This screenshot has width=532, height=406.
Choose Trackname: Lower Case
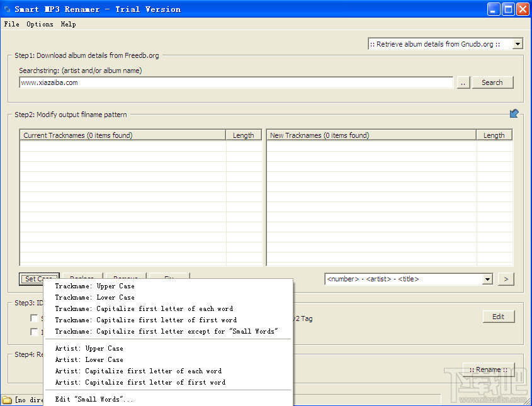click(x=168, y=297)
